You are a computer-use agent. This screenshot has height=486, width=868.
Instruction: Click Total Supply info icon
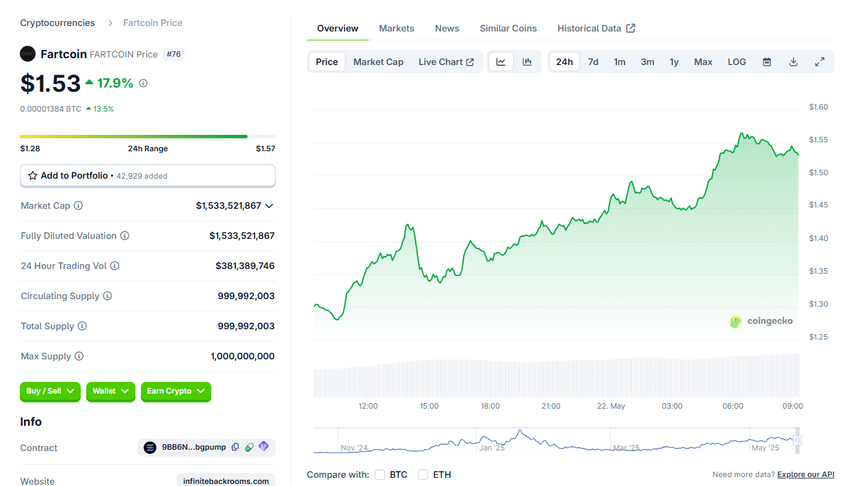tap(82, 326)
